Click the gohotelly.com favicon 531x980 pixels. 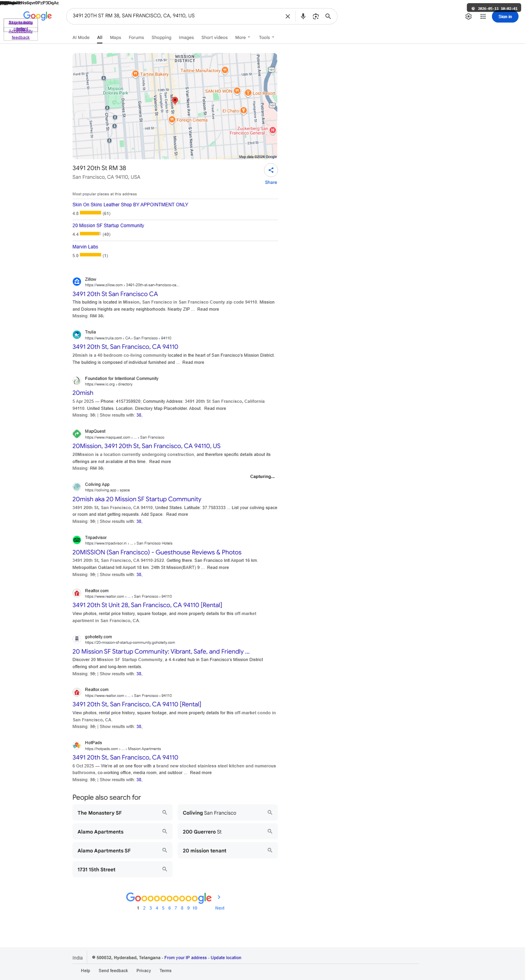pos(77,639)
